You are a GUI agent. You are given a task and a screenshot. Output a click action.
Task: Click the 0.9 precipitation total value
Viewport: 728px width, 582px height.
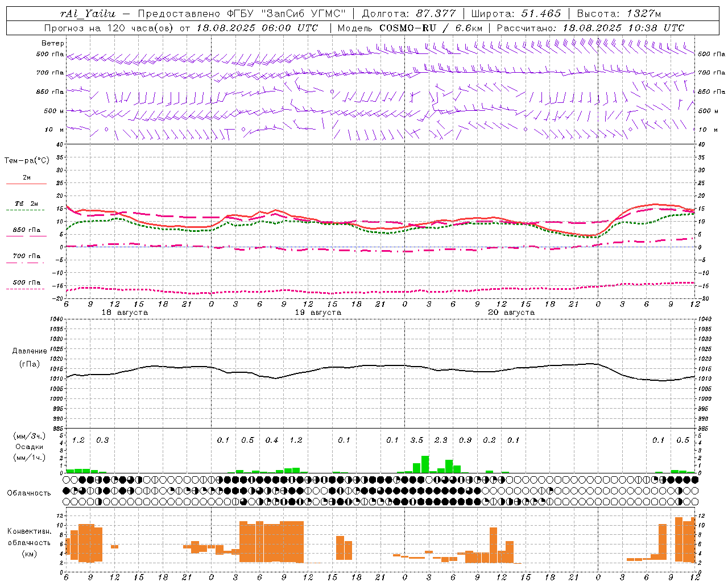465,440
